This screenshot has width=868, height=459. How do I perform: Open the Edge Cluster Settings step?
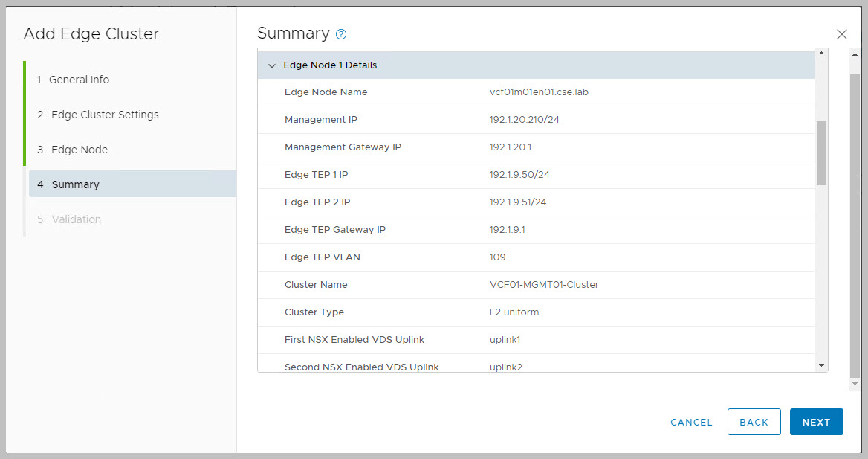click(x=105, y=115)
